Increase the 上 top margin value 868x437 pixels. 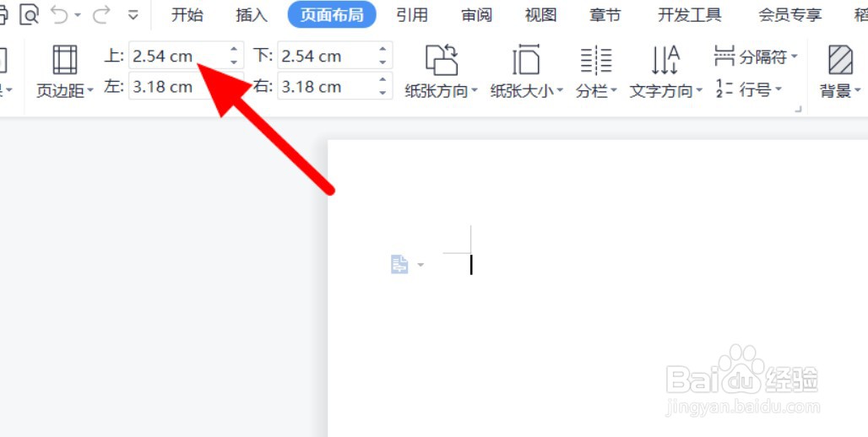234,50
